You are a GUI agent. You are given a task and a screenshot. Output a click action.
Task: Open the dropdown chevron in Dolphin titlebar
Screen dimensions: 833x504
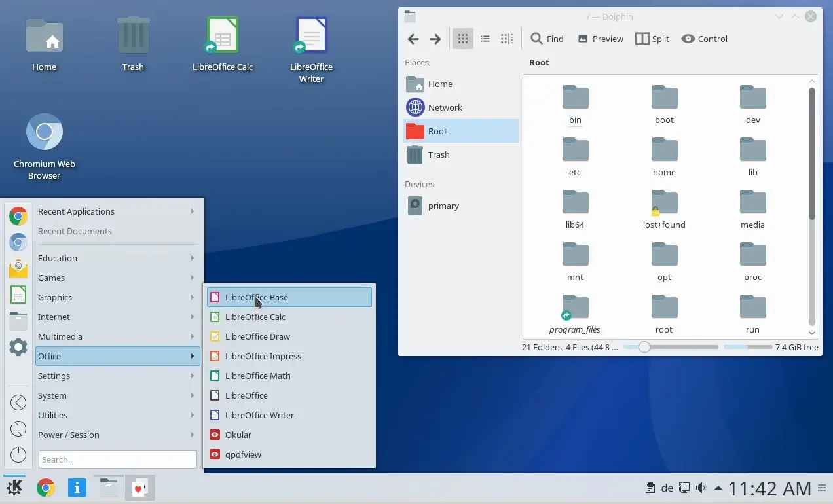click(778, 16)
